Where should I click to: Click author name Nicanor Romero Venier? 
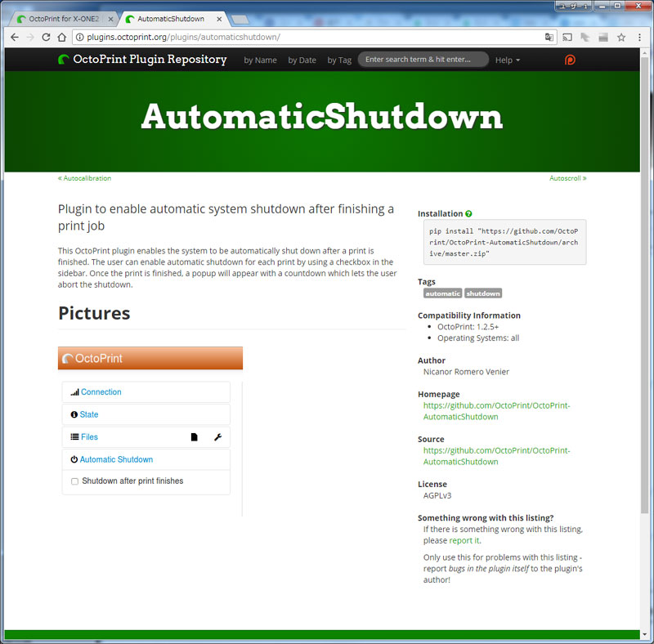pos(466,372)
